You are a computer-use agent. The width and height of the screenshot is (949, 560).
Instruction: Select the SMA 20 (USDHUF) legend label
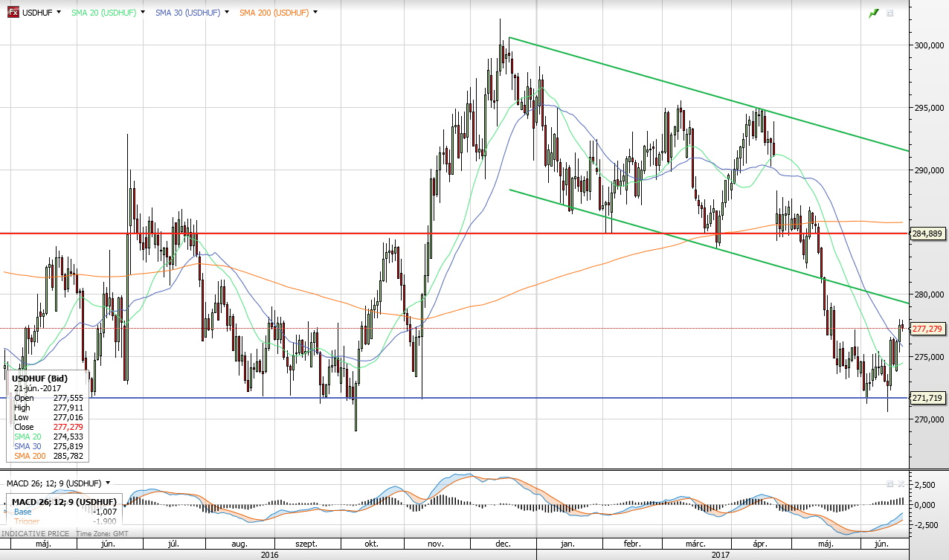[x=103, y=13]
